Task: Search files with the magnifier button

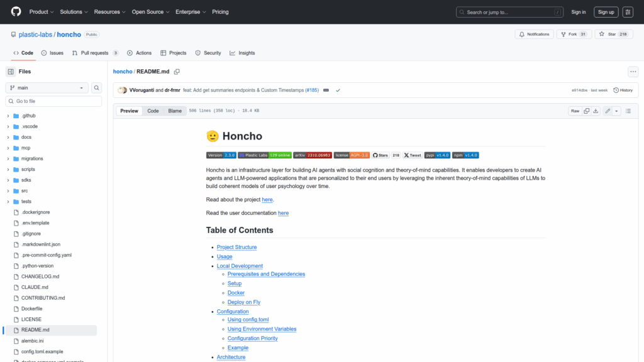Action: (96, 88)
